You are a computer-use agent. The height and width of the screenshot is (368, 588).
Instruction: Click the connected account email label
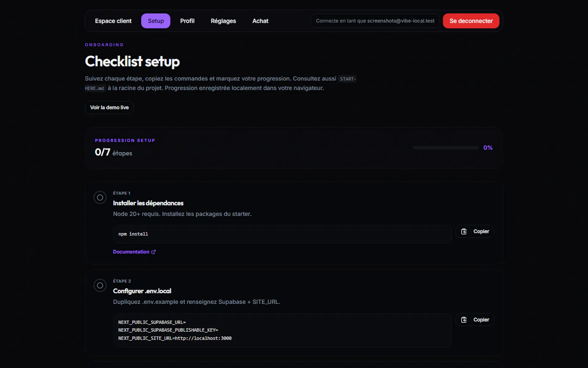pos(375,21)
